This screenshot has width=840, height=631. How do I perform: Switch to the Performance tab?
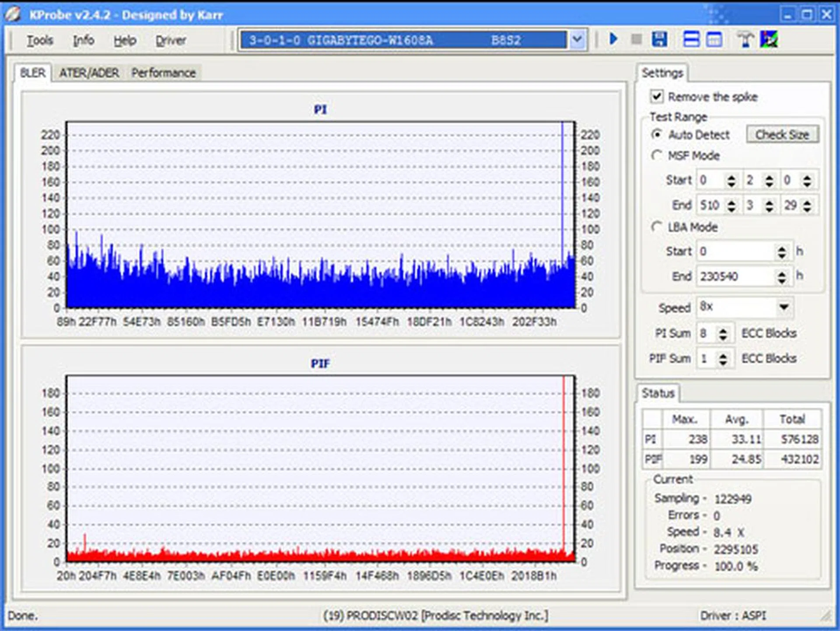click(163, 73)
